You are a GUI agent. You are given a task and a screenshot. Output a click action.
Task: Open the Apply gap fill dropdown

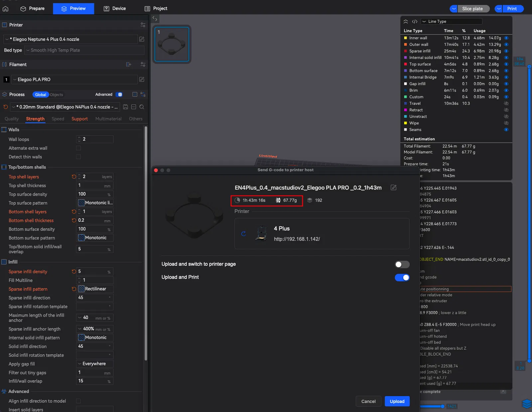[x=95, y=364]
